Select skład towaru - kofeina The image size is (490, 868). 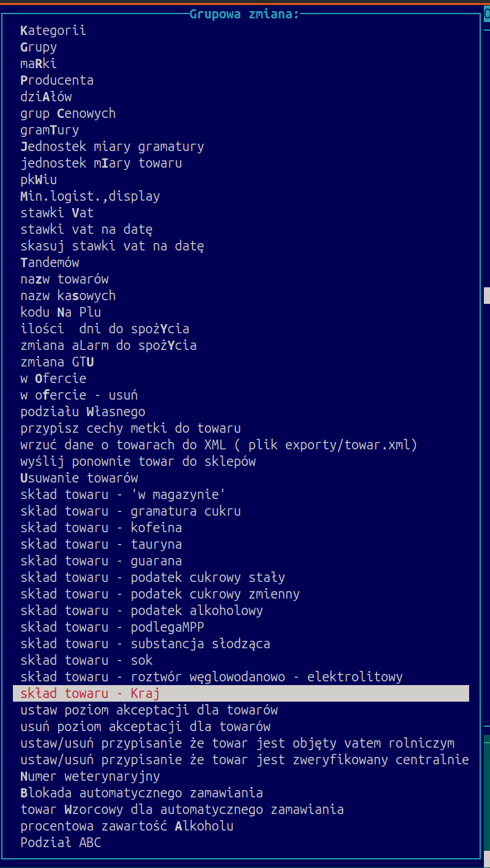101,528
